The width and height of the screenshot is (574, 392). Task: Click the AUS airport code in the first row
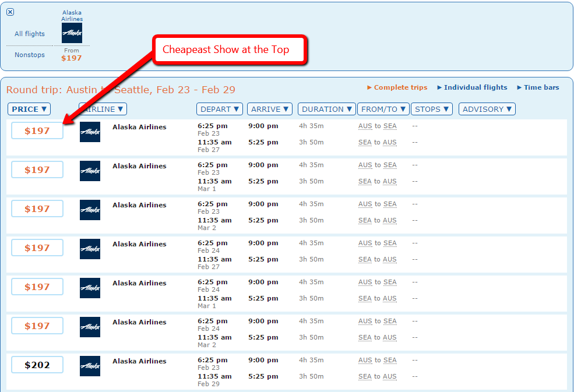(x=365, y=126)
